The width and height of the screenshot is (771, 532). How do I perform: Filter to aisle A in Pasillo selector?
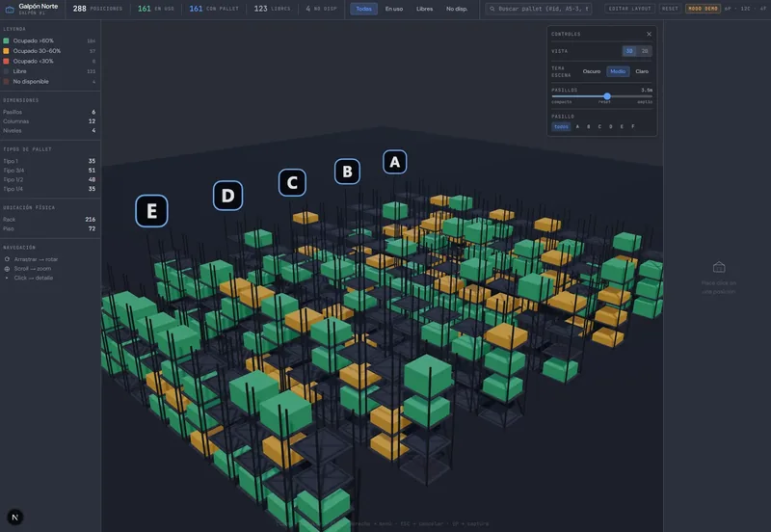pos(577,127)
